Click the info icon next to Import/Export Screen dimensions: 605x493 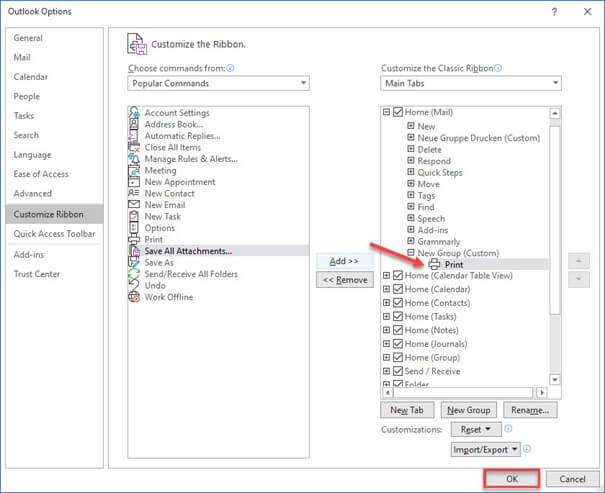pos(527,449)
